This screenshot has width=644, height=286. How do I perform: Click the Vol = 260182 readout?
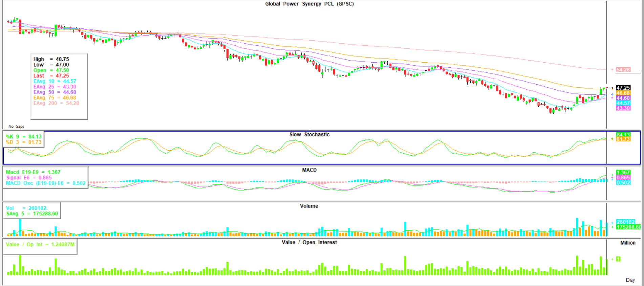(x=27, y=208)
